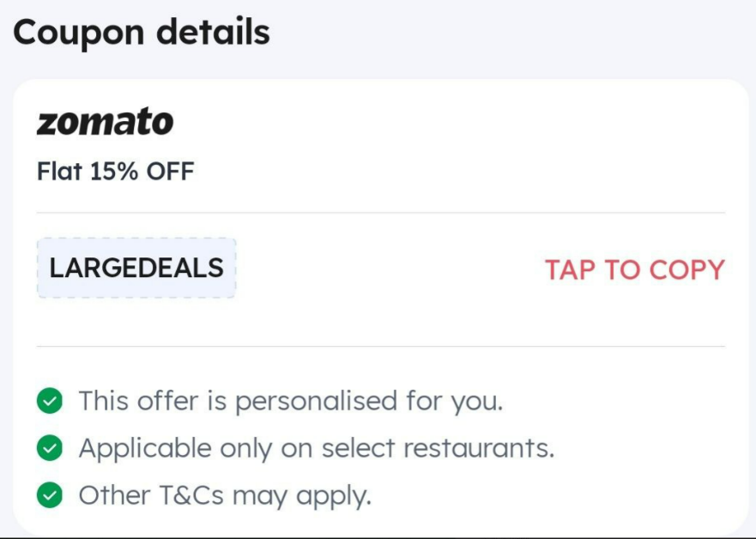Image resolution: width=756 pixels, height=539 pixels.
Task: Click the Coupon details heading
Action: pyautogui.click(x=142, y=33)
